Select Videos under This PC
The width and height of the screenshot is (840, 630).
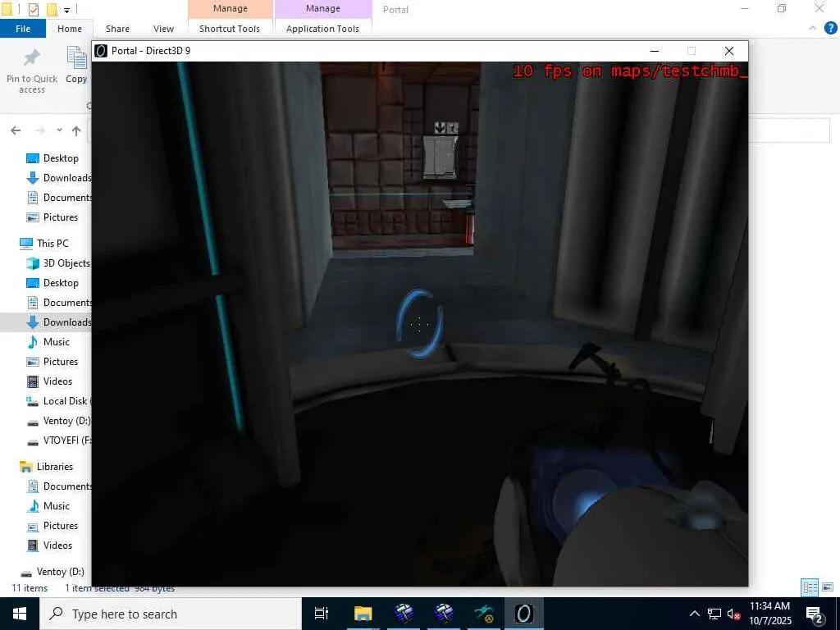click(50, 381)
